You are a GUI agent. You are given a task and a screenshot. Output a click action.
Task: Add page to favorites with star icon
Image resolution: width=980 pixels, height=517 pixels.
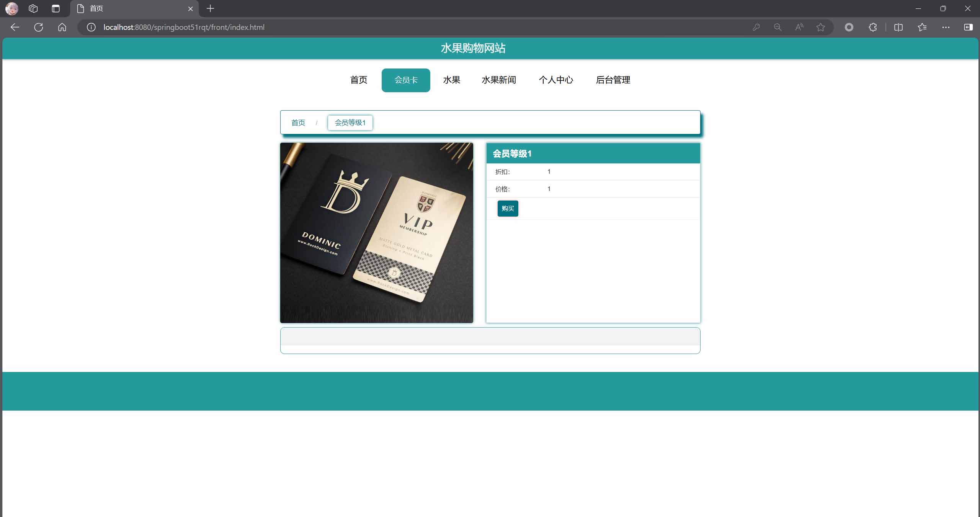tap(820, 27)
